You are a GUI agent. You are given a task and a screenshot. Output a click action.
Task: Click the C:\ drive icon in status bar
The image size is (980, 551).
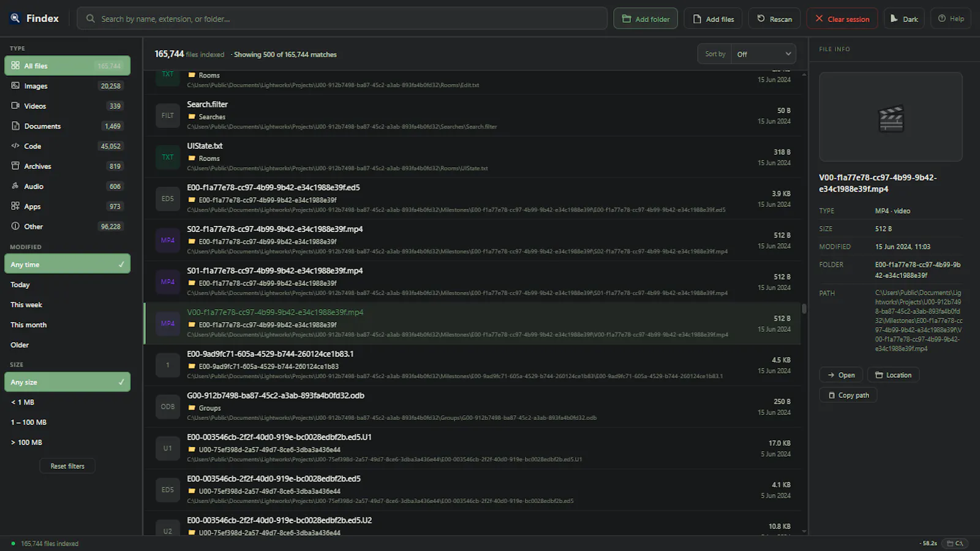coord(956,544)
